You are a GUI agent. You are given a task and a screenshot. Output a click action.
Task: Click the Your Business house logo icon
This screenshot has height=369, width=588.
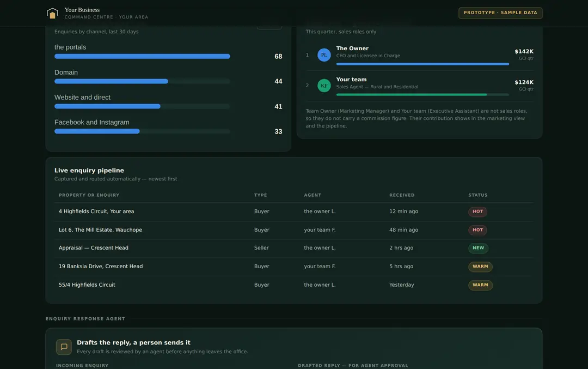[52, 13]
